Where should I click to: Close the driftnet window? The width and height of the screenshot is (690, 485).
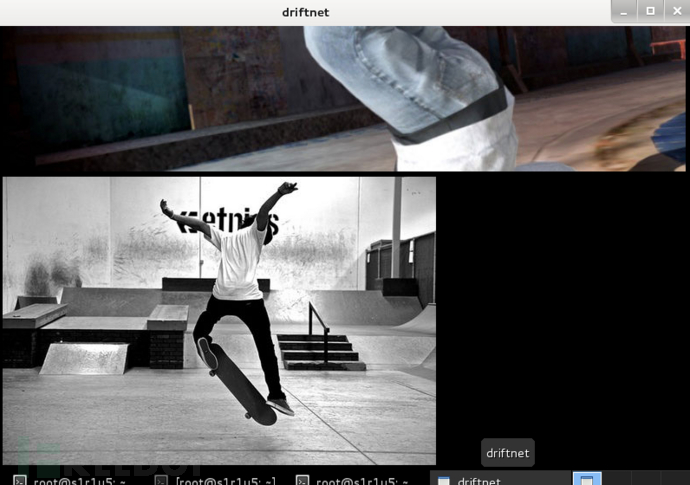[677, 11]
